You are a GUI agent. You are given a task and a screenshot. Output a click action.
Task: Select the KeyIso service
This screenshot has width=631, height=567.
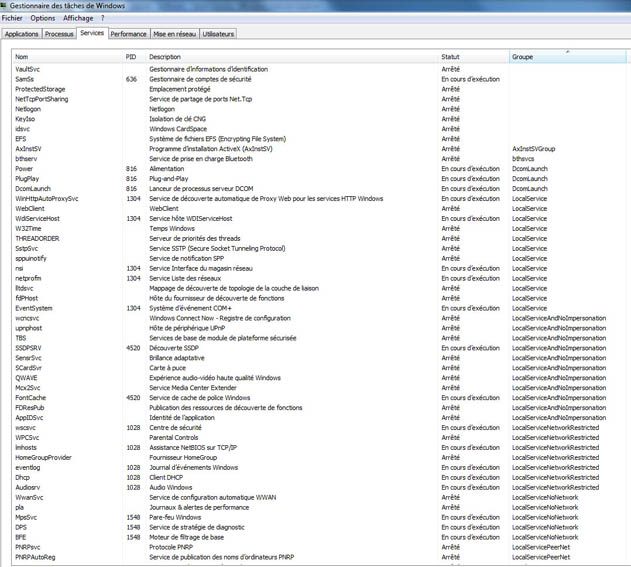point(25,119)
